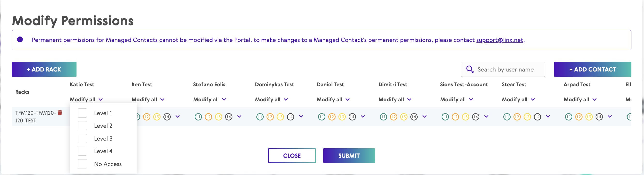Tick the No Access checkbox
644x175 pixels.
pyautogui.click(x=82, y=164)
